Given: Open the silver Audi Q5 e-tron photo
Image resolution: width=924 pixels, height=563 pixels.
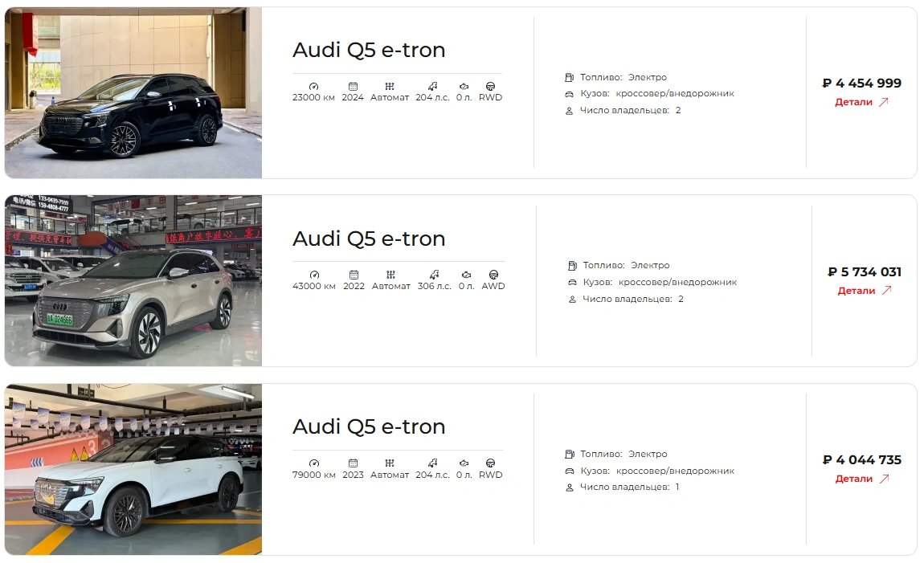Looking at the screenshot, I should pos(133,281).
